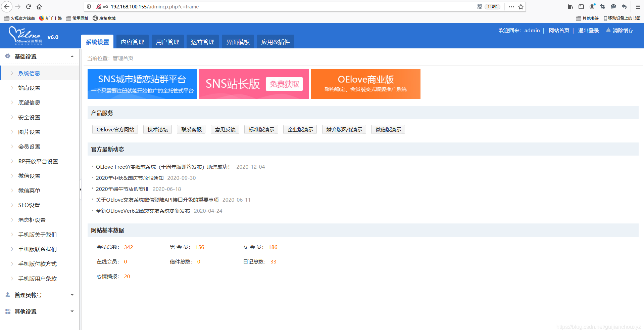
Task: Click the OElove商业版 banner
Action: (x=365, y=84)
